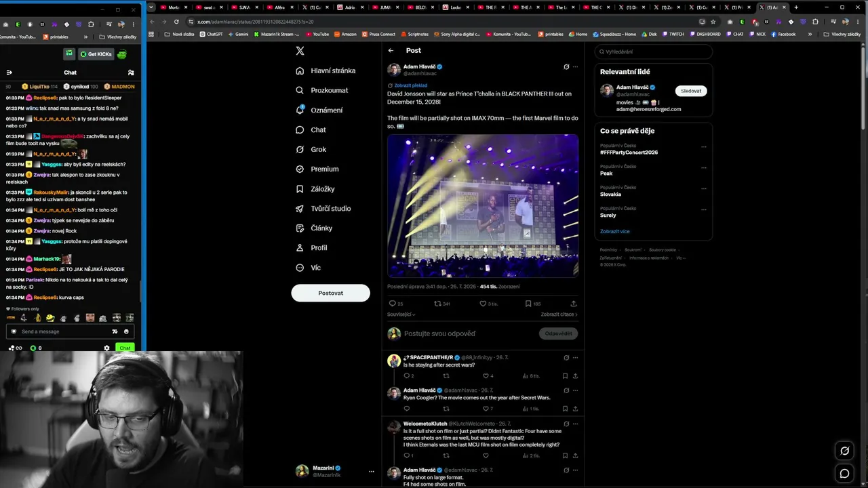This screenshot has width=868, height=488.
Task: Bookmark SPACEPANTHE/R's reply
Action: click(565, 375)
